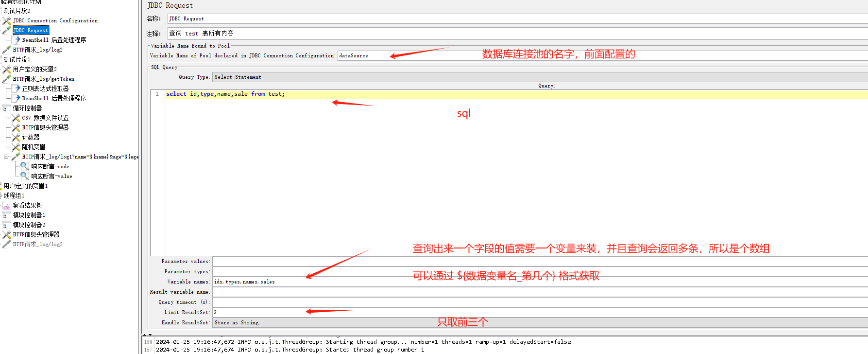Click the JDBC Connection Configuration wrench icon
This screenshot has width=868, height=354.
pos(7,21)
